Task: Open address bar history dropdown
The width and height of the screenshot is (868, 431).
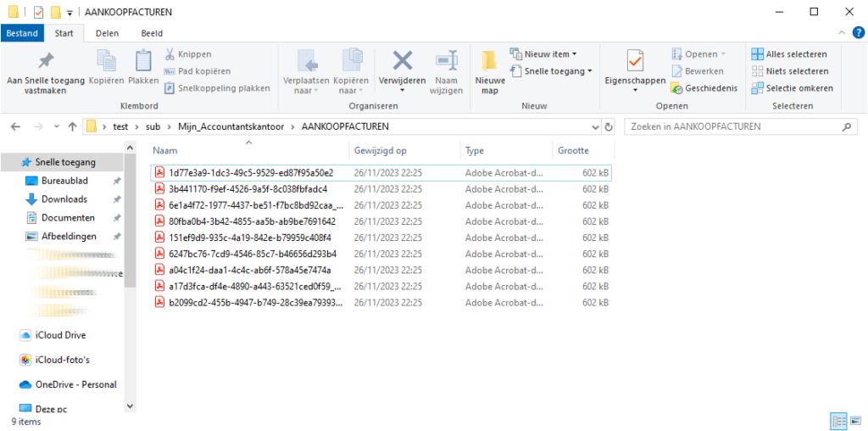Action: coord(596,127)
